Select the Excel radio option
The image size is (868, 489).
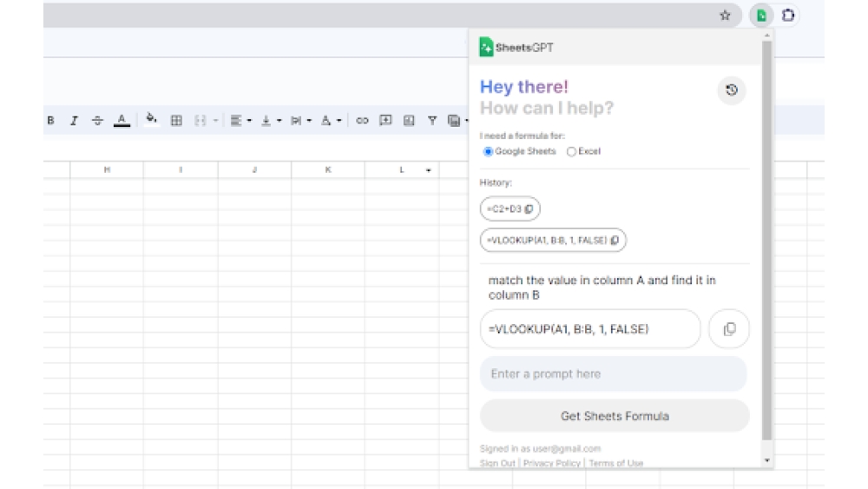pyautogui.click(x=571, y=151)
